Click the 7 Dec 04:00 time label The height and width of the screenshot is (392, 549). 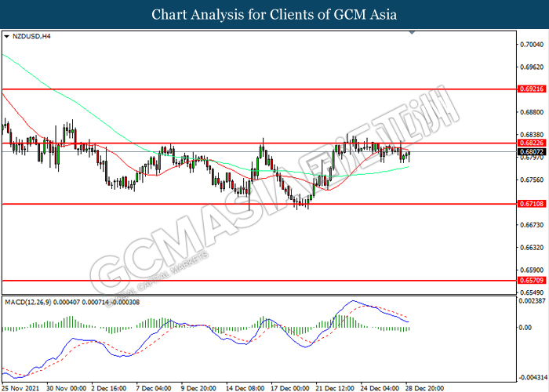click(154, 388)
